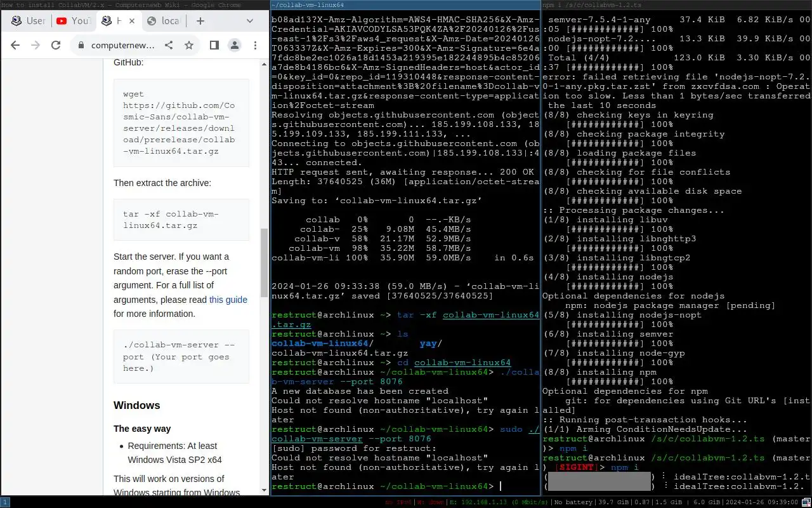Click the red SIGINT indicator in right terminal
812x508 pixels.
pyautogui.click(x=575, y=467)
